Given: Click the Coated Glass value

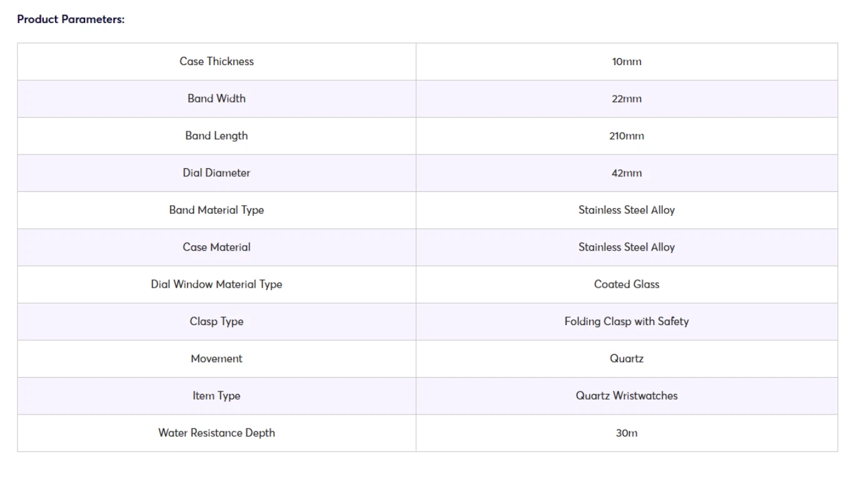Looking at the screenshot, I should [627, 285].
